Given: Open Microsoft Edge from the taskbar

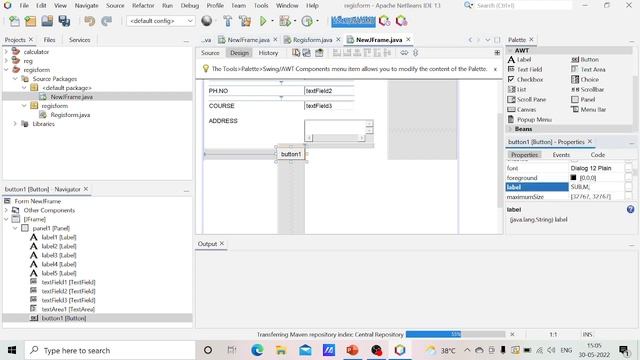Looking at the screenshot, I should click(257, 350).
